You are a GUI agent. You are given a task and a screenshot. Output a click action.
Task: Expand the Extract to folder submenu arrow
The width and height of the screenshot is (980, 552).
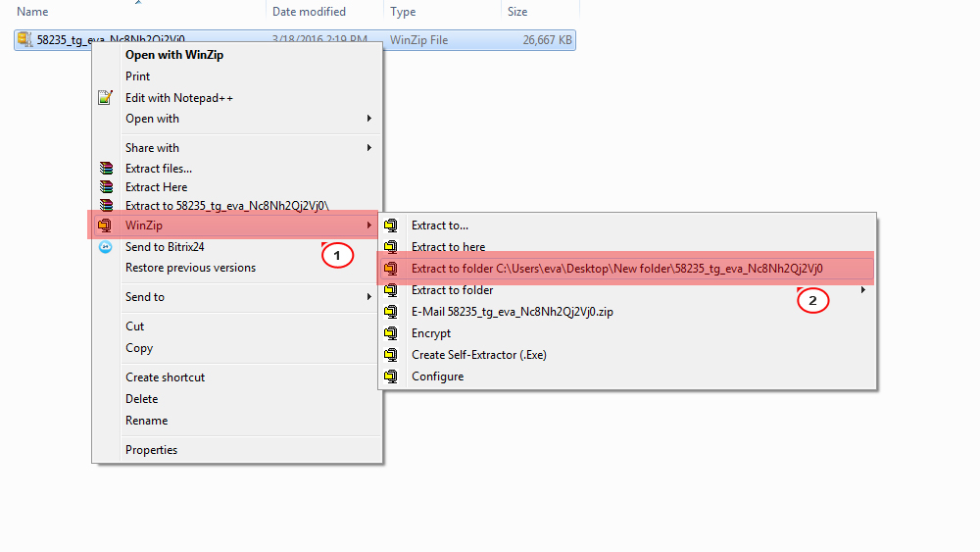coord(863,290)
